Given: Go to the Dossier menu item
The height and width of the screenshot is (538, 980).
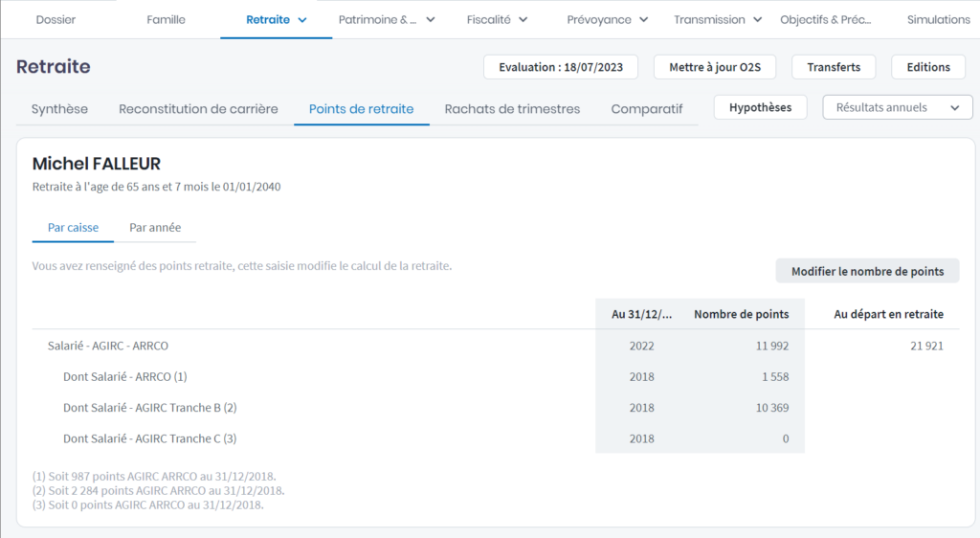Looking at the screenshot, I should (56, 19).
